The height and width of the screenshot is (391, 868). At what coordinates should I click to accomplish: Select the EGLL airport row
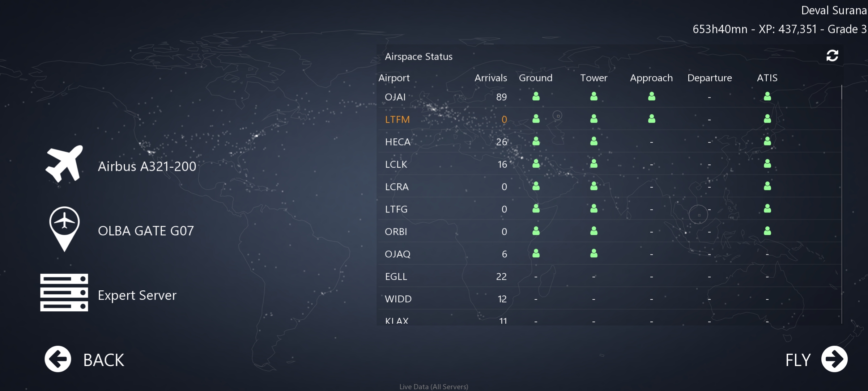point(396,277)
